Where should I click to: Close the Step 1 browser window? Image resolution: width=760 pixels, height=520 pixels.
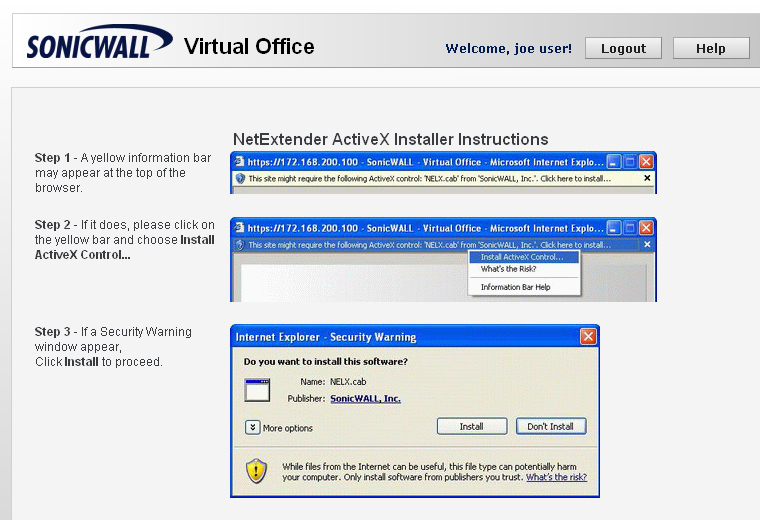[x=646, y=161]
